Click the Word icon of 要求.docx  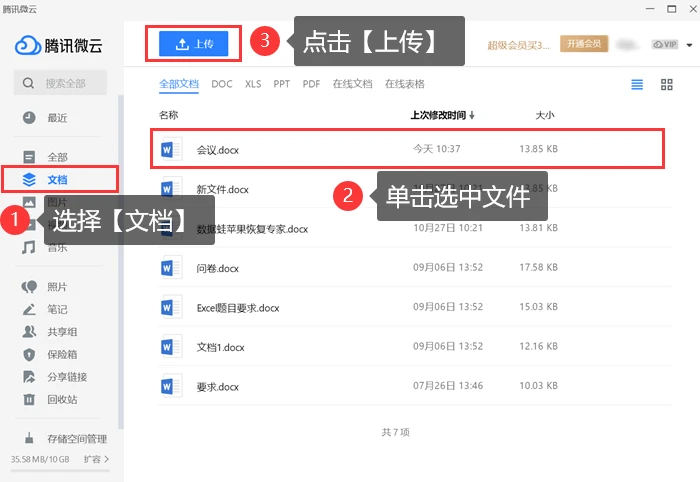tap(171, 386)
